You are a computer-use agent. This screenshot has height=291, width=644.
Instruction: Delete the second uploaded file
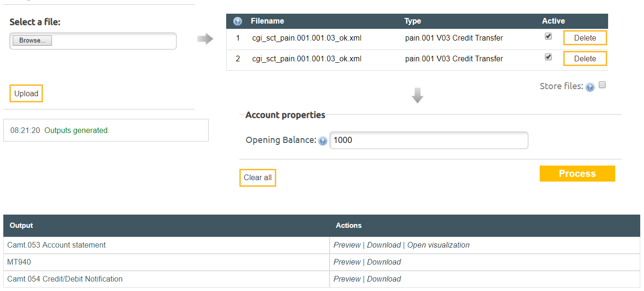[x=585, y=58]
